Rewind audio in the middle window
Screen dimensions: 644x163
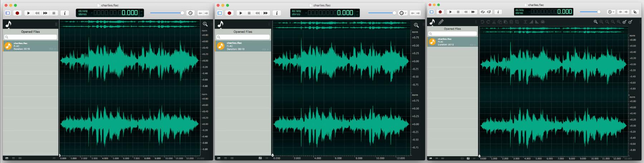[x=257, y=13]
